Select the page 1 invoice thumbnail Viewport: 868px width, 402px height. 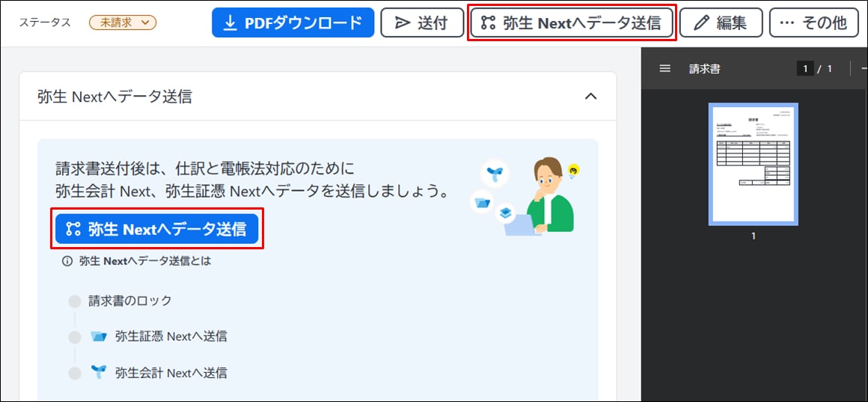[x=753, y=164]
